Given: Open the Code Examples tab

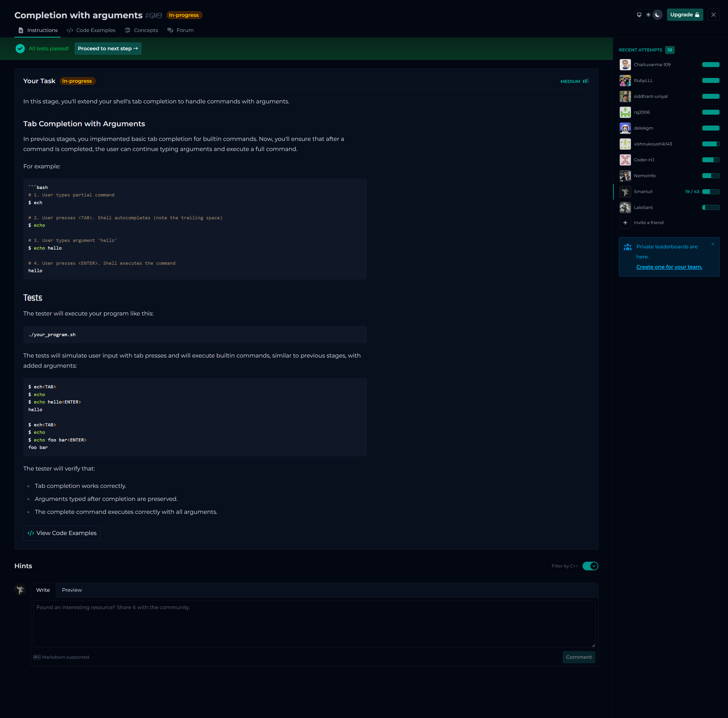Looking at the screenshot, I should 91,30.
